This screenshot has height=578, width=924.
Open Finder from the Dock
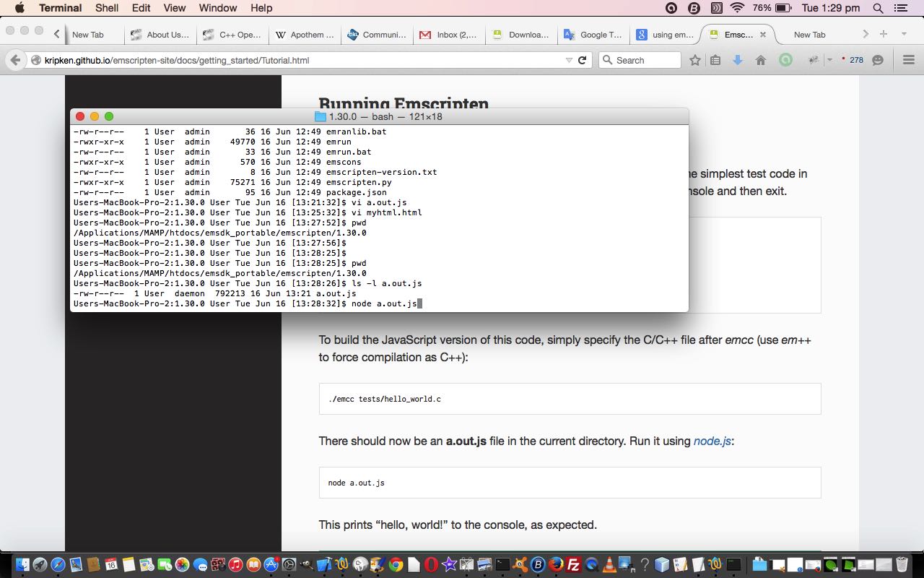(22, 565)
